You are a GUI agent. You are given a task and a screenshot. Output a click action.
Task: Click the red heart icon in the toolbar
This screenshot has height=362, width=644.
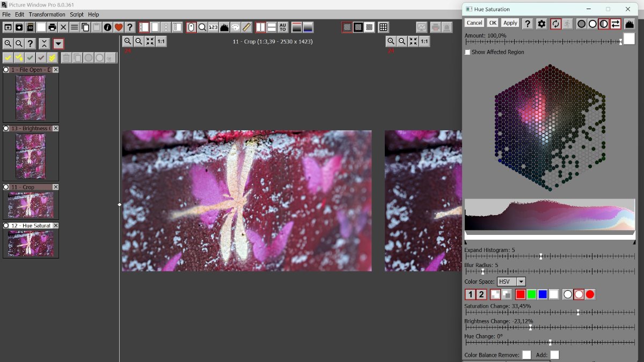click(119, 27)
